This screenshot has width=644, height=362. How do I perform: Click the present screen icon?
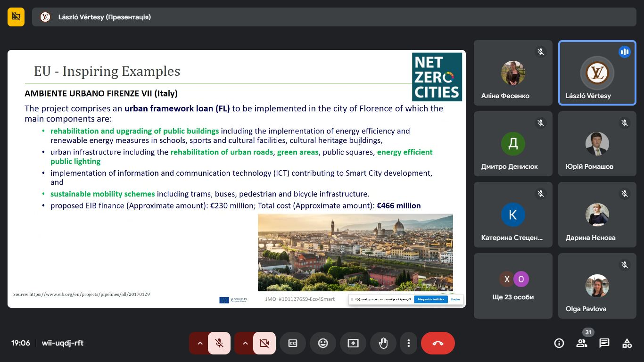[353, 343]
